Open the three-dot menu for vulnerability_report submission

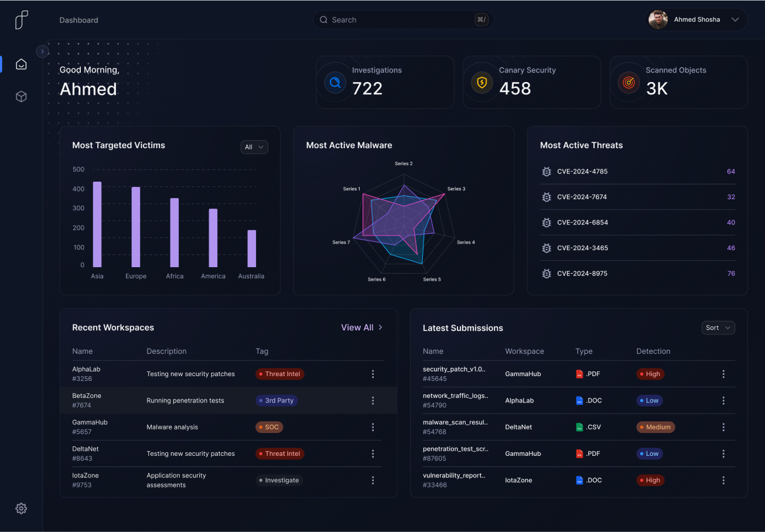723,480
